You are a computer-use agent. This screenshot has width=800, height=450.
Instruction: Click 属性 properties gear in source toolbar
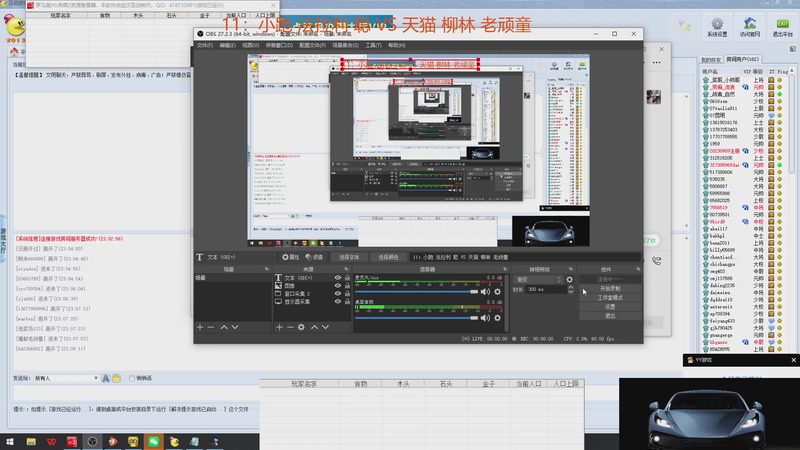[x=291, y=257]
